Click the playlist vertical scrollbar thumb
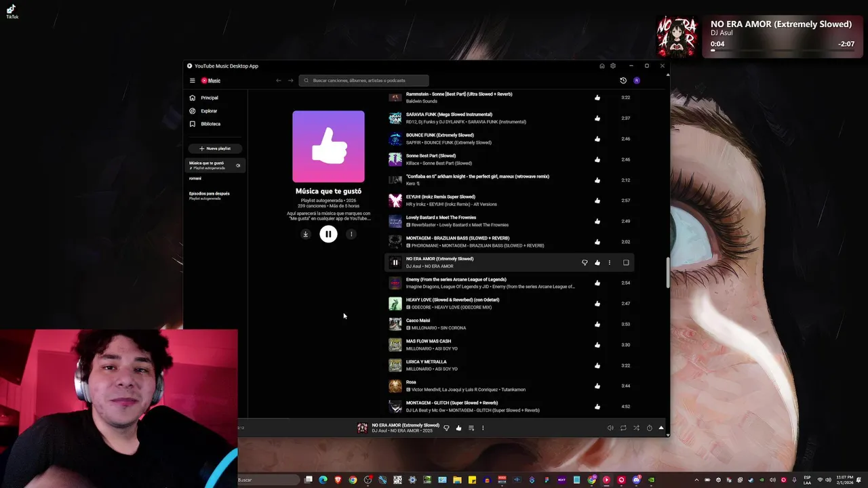Viewport: 868px width, 488px height. (668, 272)
